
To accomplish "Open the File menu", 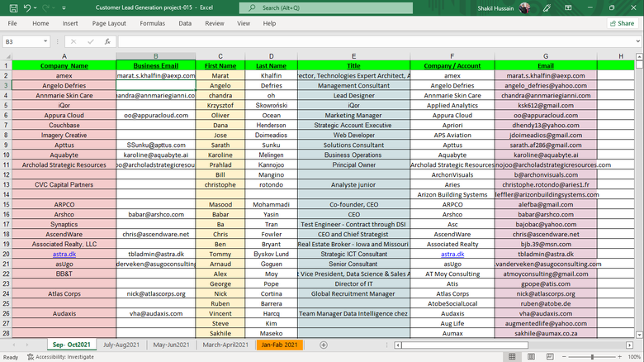I will (12, 23).
